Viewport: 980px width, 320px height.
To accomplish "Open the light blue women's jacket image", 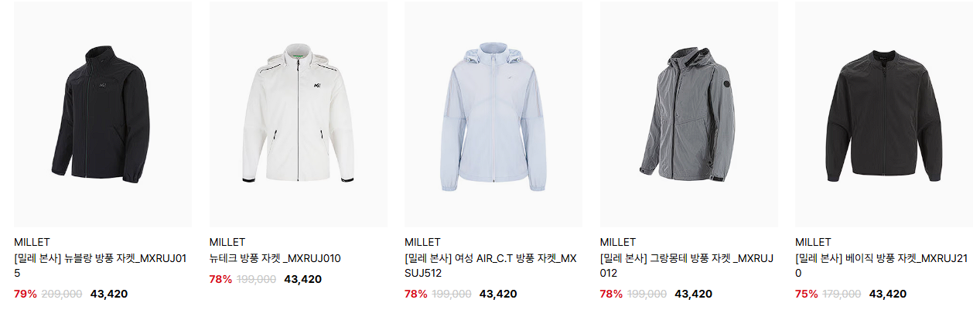I will click(x=493, y=114).
